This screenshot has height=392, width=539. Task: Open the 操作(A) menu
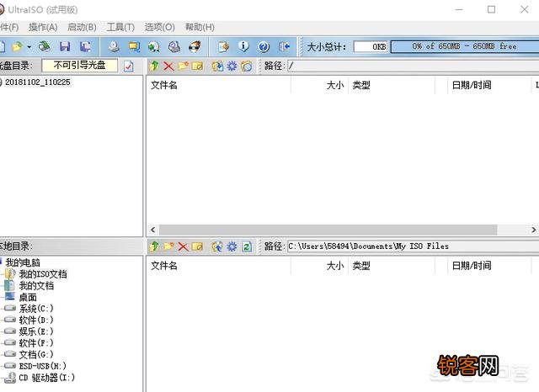click(x=43, y=27)
